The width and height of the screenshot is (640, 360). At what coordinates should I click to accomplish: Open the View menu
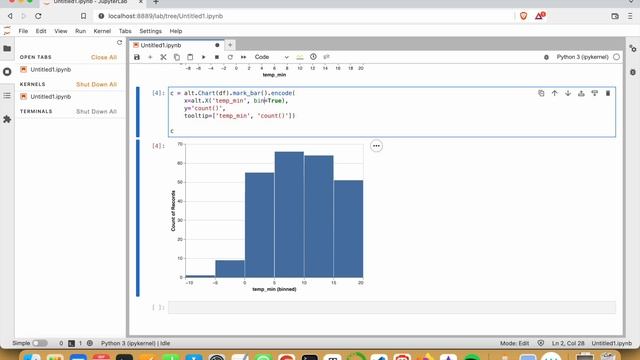[x=61, y=31]
